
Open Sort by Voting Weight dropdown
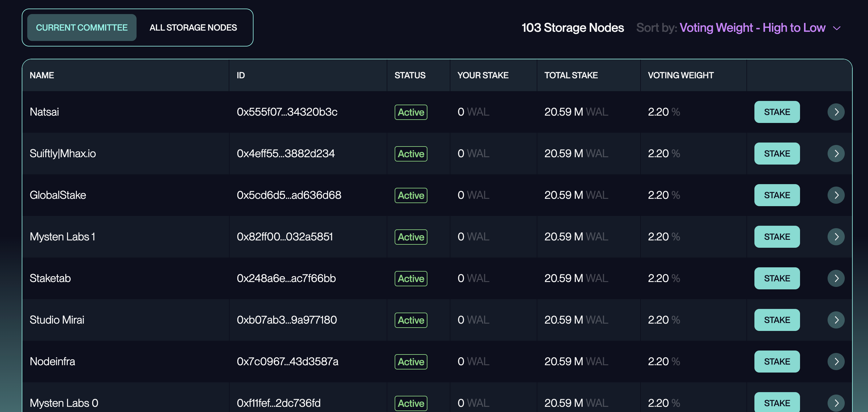752,28
